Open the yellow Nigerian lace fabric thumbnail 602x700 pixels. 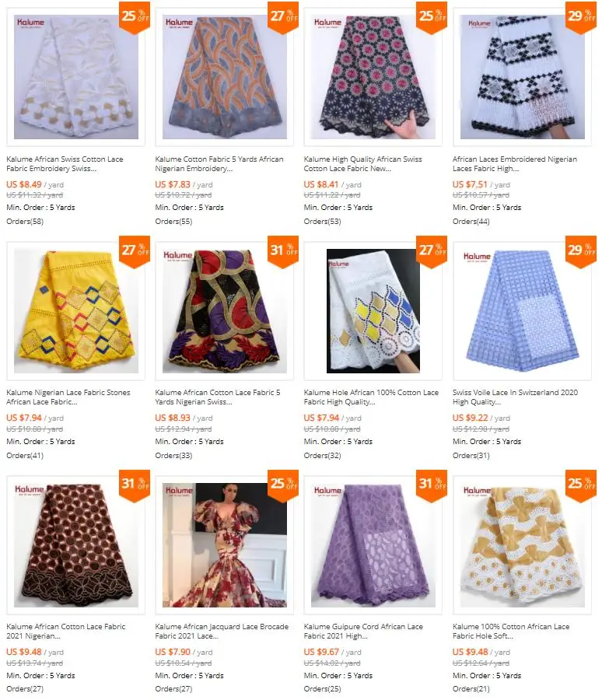(x=76, y=310)
